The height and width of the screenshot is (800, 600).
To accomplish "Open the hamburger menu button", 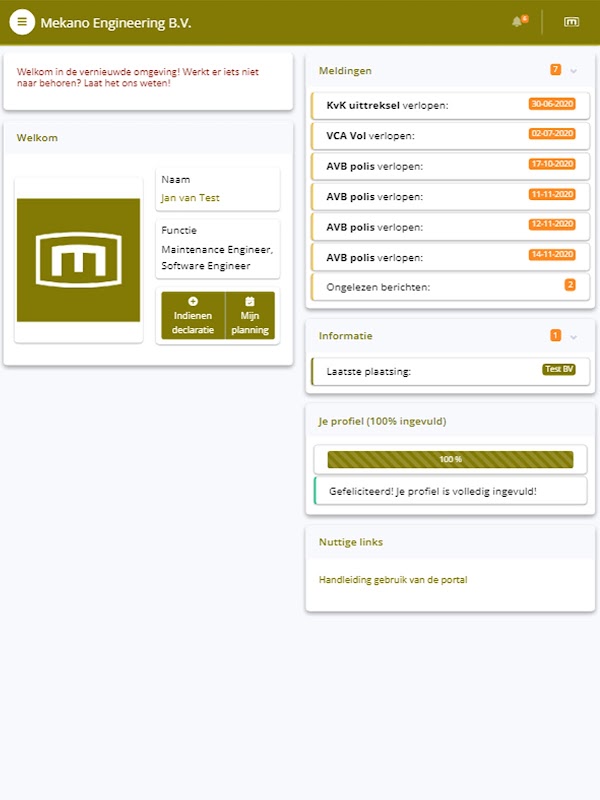I will [22, 22].
